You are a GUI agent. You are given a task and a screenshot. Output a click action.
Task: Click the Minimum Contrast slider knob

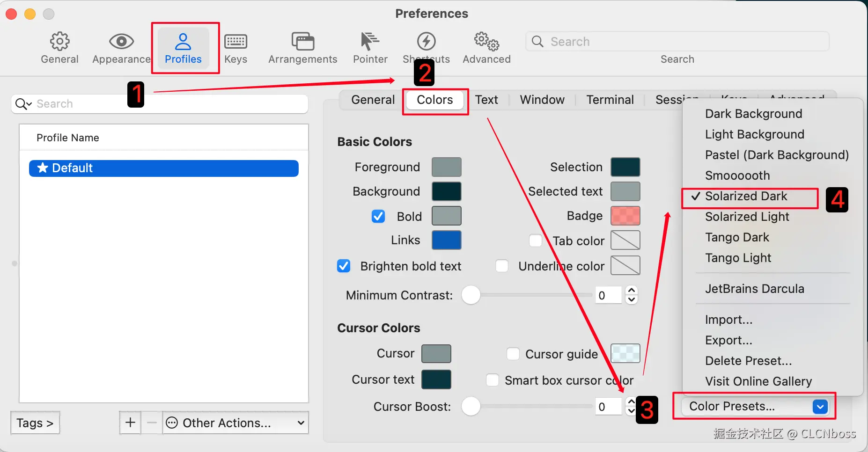(x=471, y=295)
